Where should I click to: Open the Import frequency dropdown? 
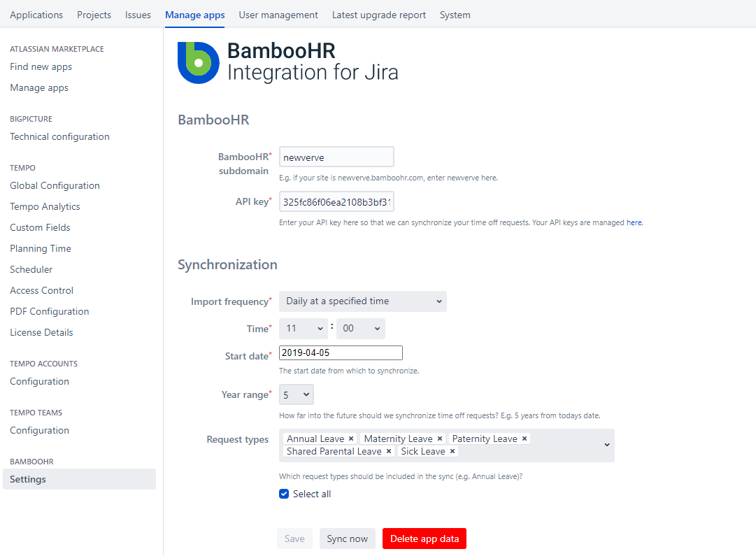pos(362,301)
